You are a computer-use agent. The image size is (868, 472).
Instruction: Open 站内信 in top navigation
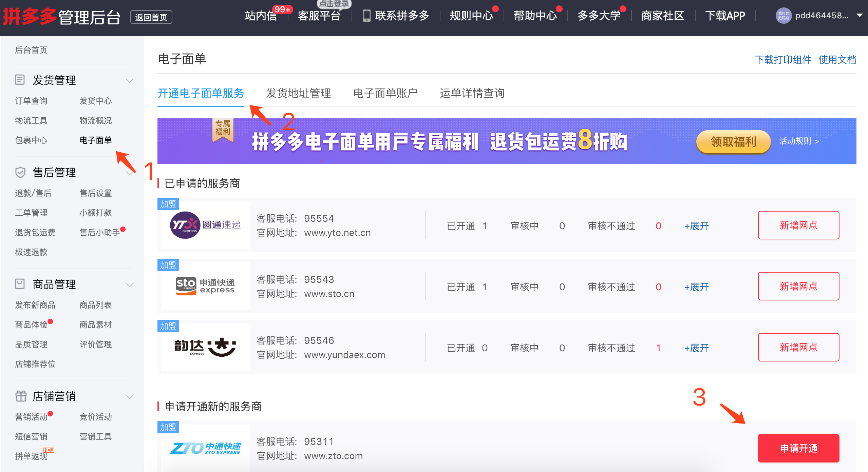tap(261, 16)
